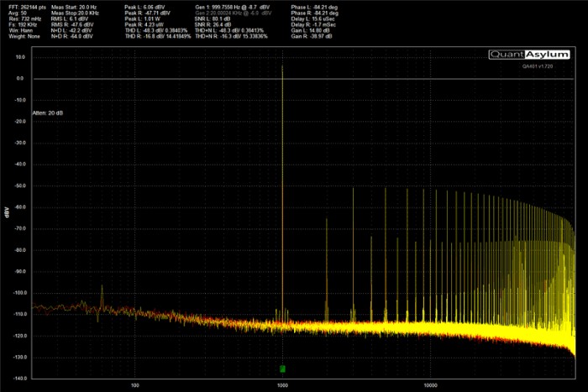Click the '100' x-axis frequency label
This screenshot has height=392, width=588.
click(135, 385)
